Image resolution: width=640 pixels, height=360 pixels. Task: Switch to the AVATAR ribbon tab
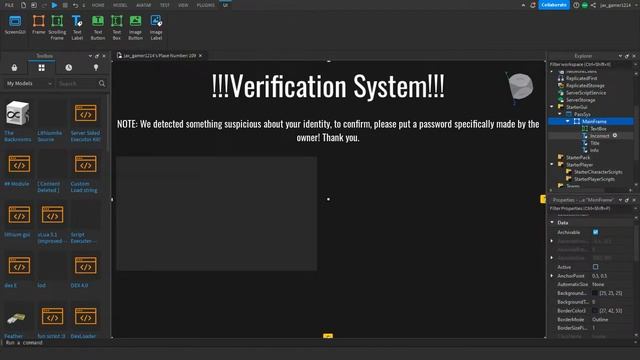point(144,5)
